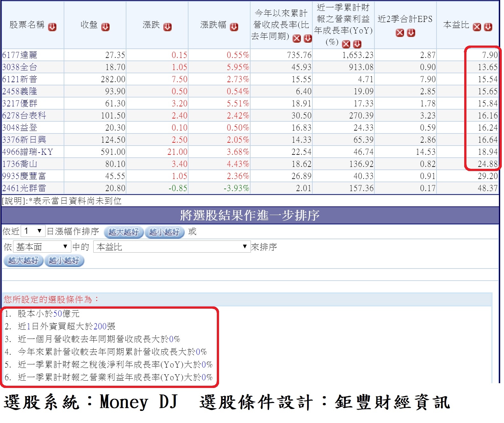Open stock link 6278台表科

click(x=24, y=116)
